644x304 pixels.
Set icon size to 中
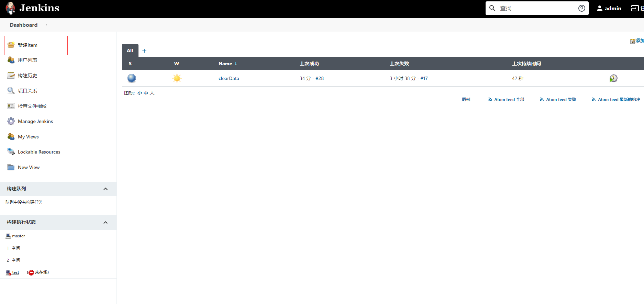pyautogui.click(x=146, y=93)
